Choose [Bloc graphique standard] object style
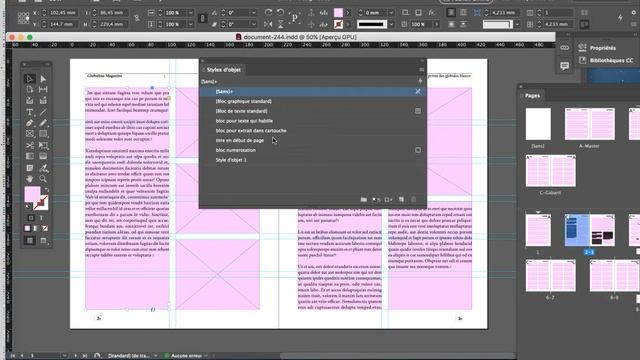640x360 pixels. click(x=313, y=101)
